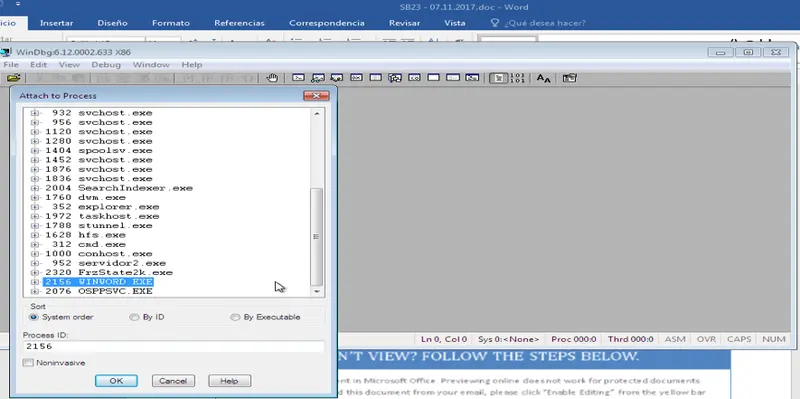The height and width of the screenshot is (399, 800).
Task: Open the Command window from toolbar
Action: click(x=298, y=78)
